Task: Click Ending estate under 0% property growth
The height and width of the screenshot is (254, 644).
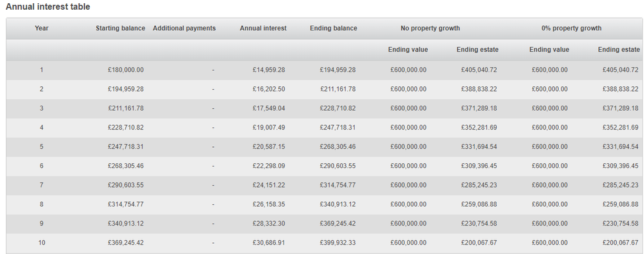Action: (x=619, y=50)
